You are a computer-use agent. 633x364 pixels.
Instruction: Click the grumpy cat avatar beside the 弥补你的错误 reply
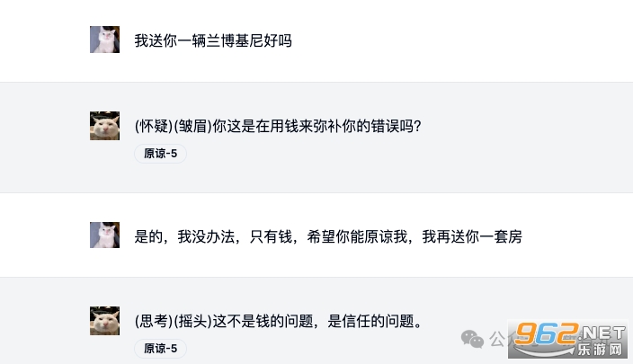[x=104, y=126]
